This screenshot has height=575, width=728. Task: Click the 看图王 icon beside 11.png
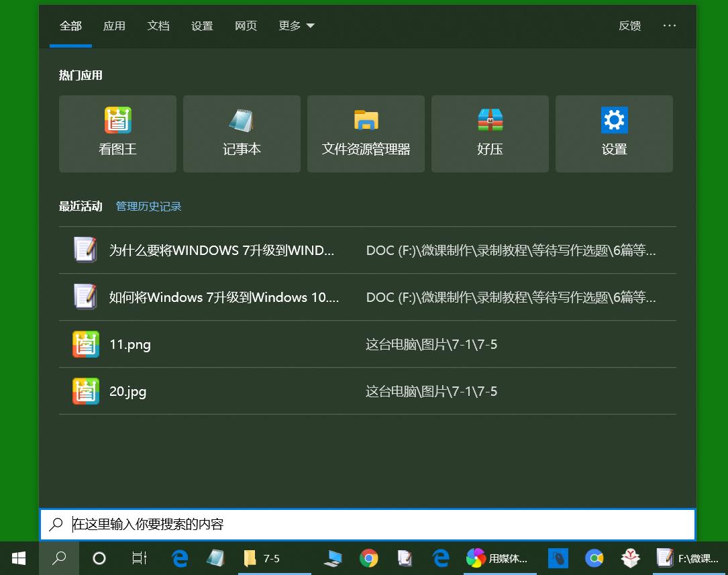(x=85, y=344)
